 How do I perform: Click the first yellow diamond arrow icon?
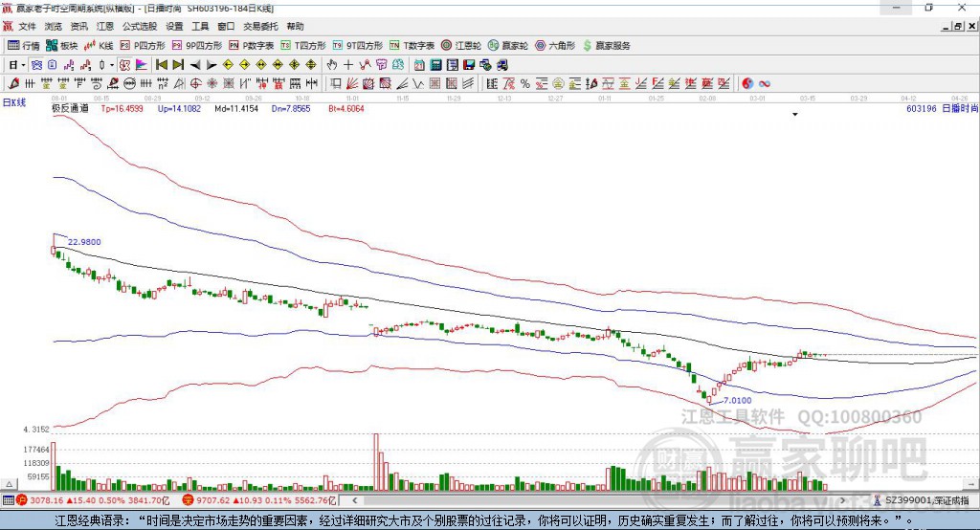point(228,65)
